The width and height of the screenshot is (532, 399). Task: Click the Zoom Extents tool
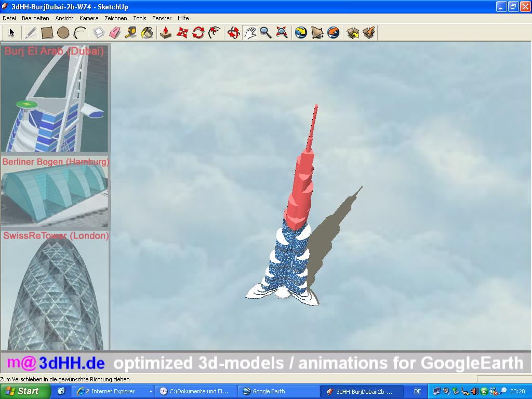[x=282, y=33]
